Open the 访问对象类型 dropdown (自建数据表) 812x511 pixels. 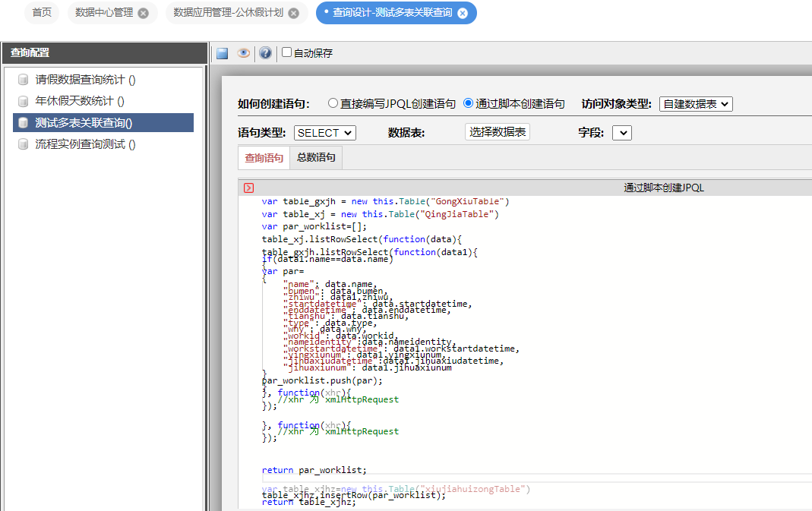(695, 104)
